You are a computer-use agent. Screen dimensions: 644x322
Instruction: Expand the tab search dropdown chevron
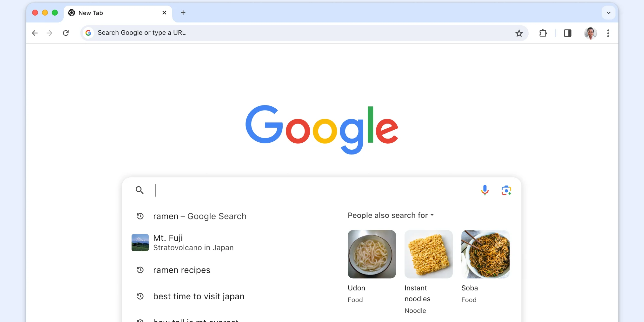point(608,13)
